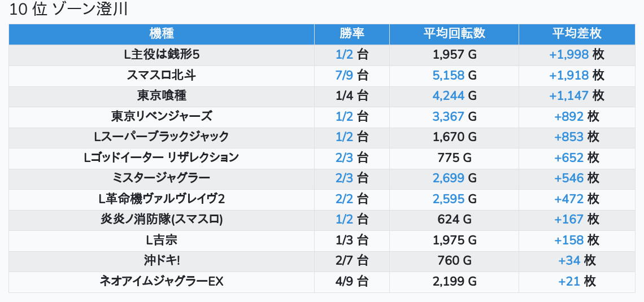Click the +21 difference link
Image resolution: width=644 pixels, height=302 pixels.
point(569,281)
